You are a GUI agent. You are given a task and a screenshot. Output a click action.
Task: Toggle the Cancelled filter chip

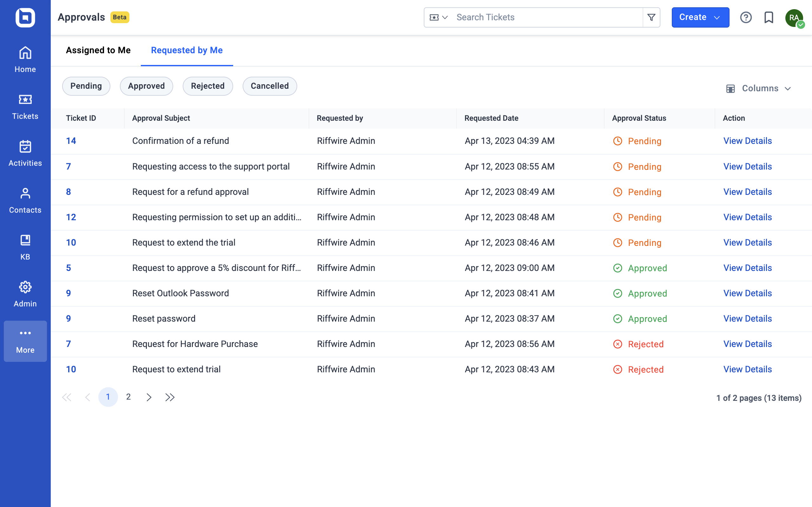pos(269,86)
